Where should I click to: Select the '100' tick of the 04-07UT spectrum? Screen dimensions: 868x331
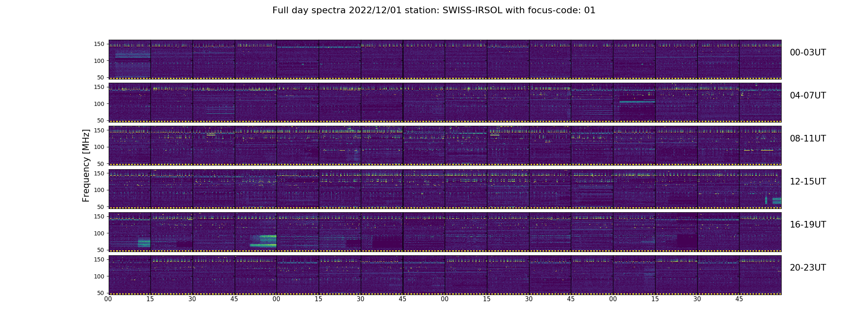(99, 104)
